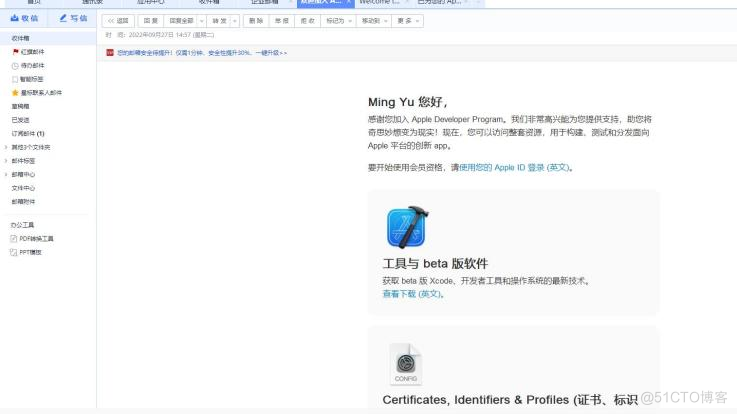Viewport: 737px width, 414px height.
Task: Click the mailbox security upgrade link
Action: click(202, 53)
